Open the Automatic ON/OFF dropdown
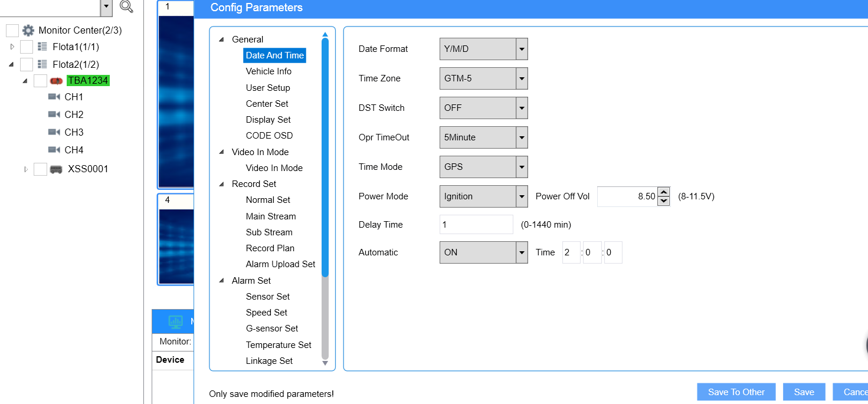 [x=522, y=252]
